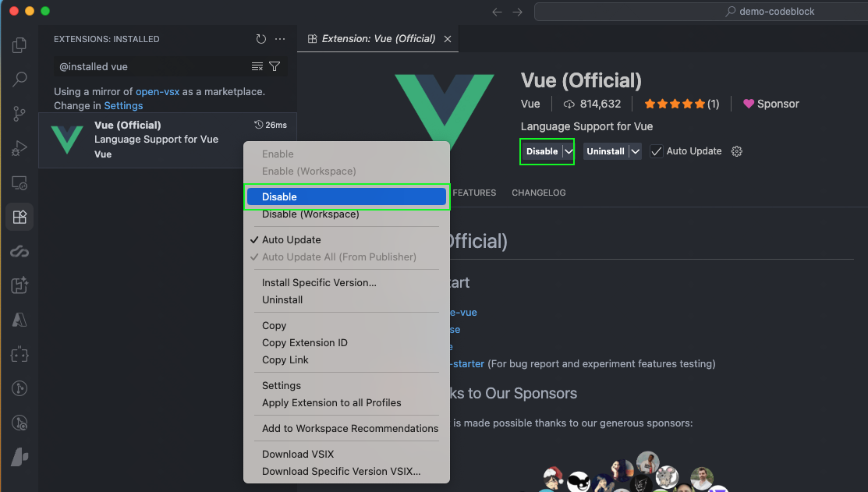The image size is (868, 492).
Task: Open the Search view in activity bar
Action: 19,80
